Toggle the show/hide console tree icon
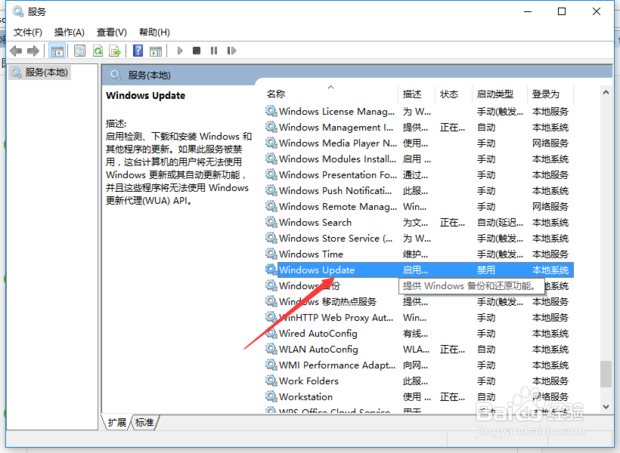Screen dimensions: 620x453 coord(57,51)
